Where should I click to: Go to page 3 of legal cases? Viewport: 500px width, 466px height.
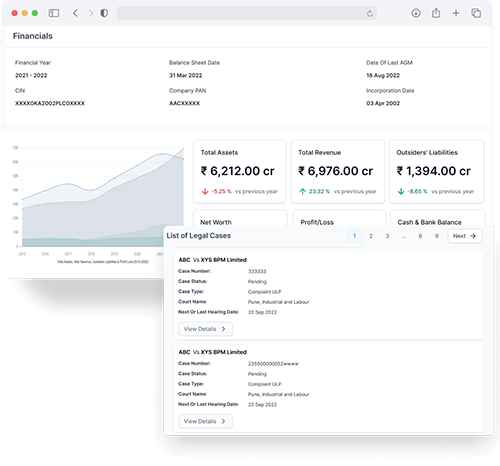387,236
